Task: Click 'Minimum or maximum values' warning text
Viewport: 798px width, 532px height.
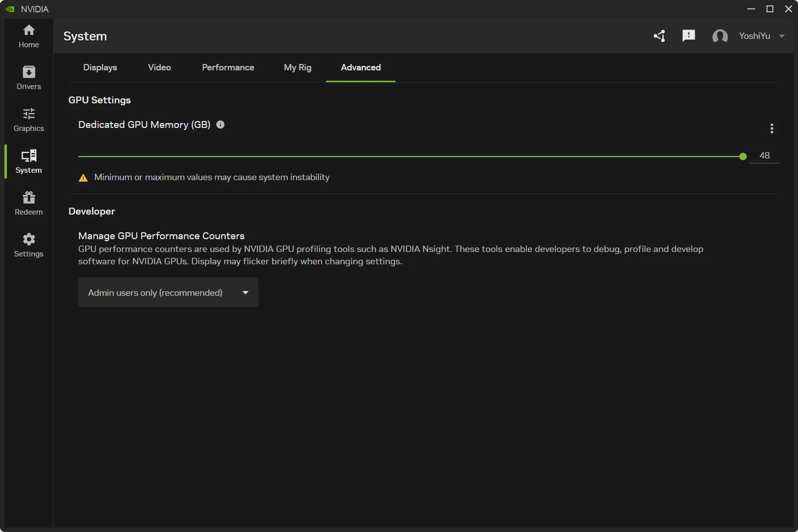Action: pos(212,177)
